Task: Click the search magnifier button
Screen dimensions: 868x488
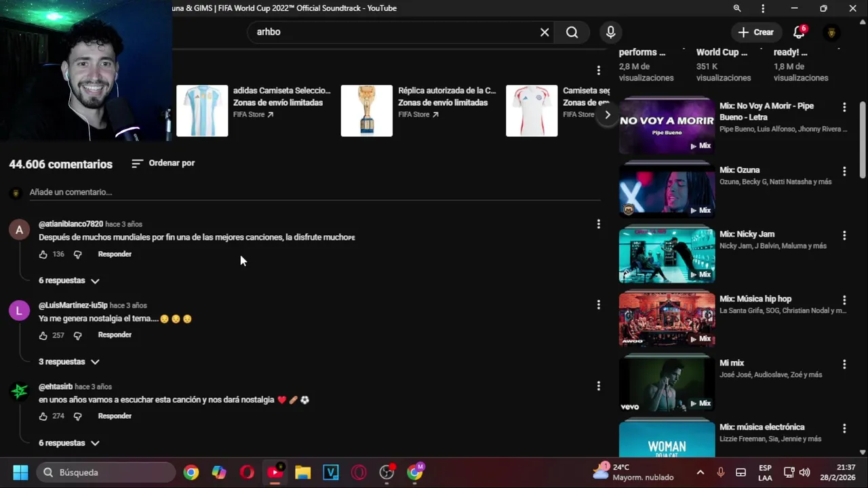Action: click(x=572, y=32)
